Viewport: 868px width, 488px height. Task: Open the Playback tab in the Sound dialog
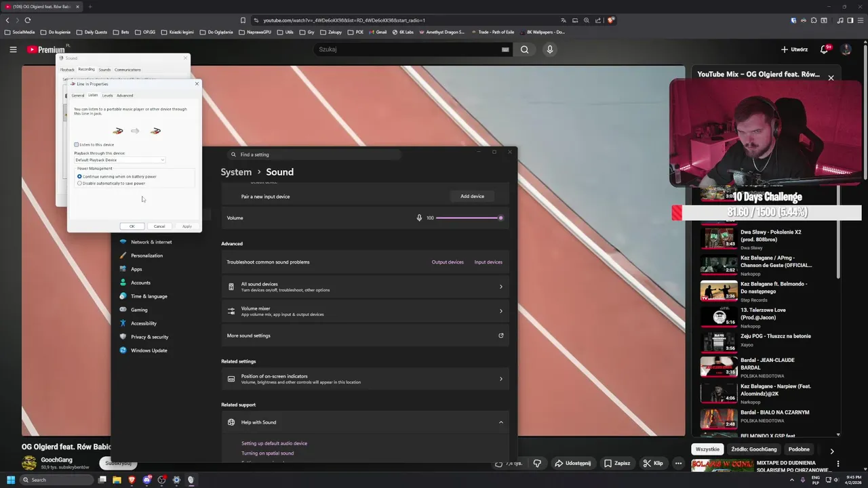click(67, 69)
